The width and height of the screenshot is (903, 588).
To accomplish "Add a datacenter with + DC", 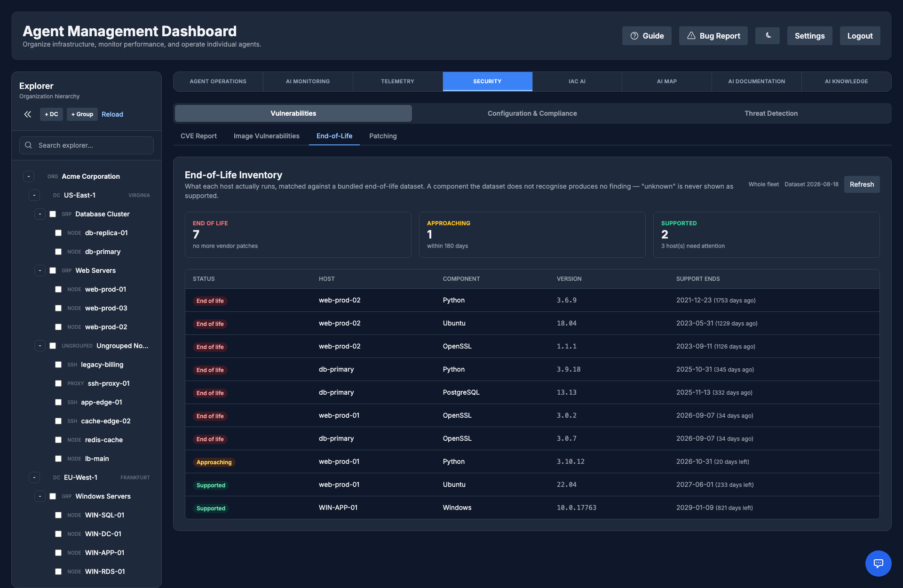I will coord(51,114).
